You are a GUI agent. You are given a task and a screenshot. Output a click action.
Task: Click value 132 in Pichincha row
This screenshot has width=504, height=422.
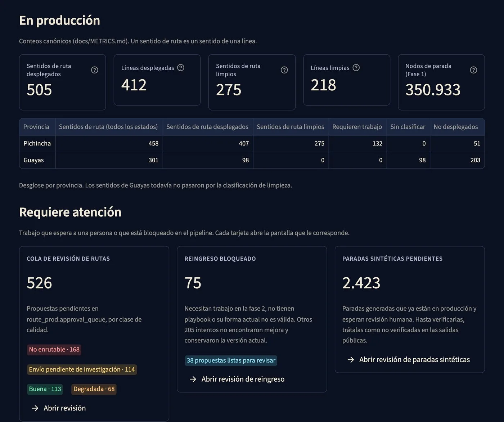tap(377, 143)
